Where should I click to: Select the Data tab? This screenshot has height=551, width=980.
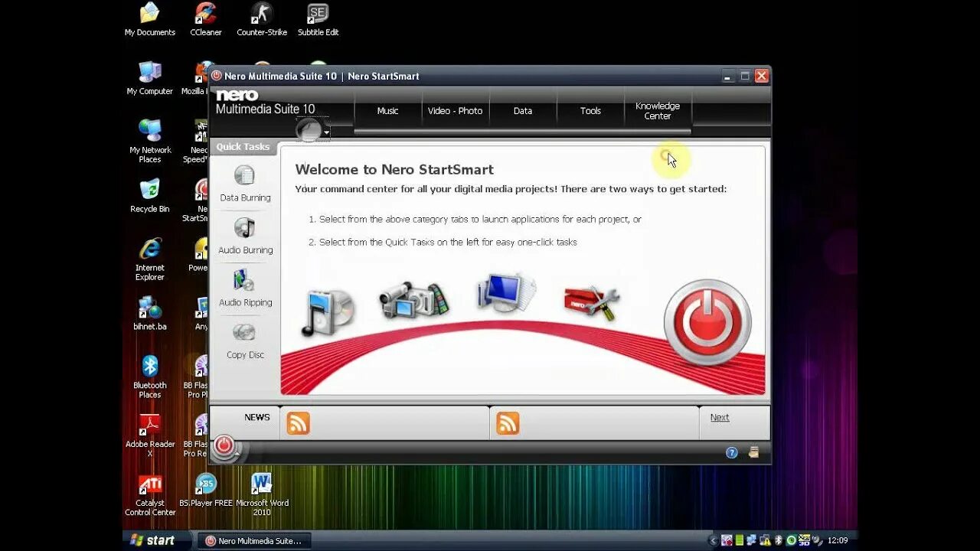[x=523, y=111]
